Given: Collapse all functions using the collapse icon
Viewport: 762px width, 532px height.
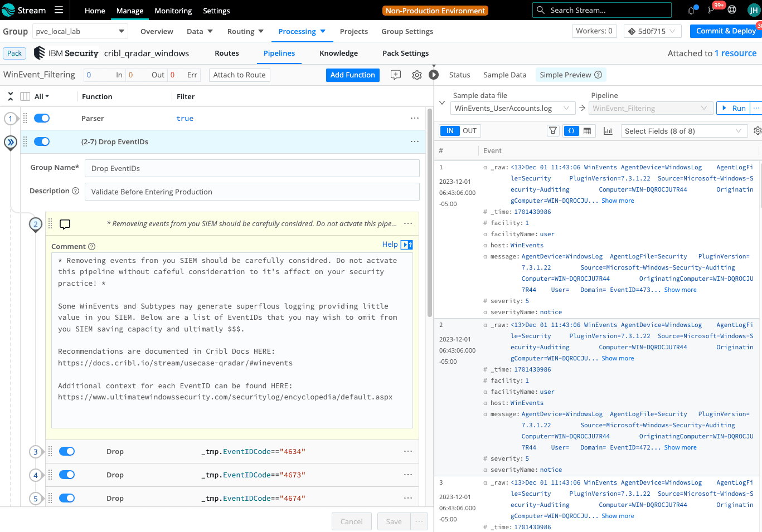Looking at the screenshot, I should [11, 96].
